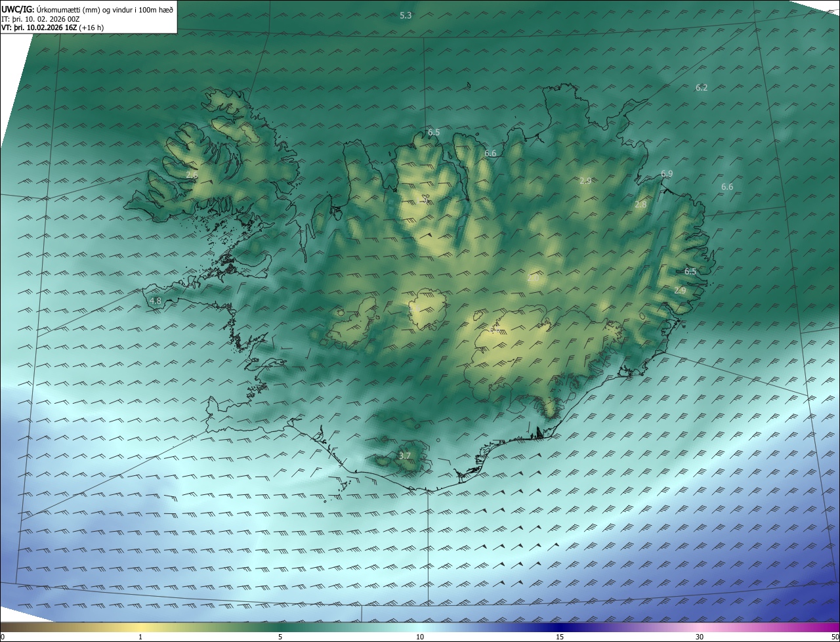Click the colorbar tick label 0
The height and width of the screenshot is (642, 840).
[3, 637]
